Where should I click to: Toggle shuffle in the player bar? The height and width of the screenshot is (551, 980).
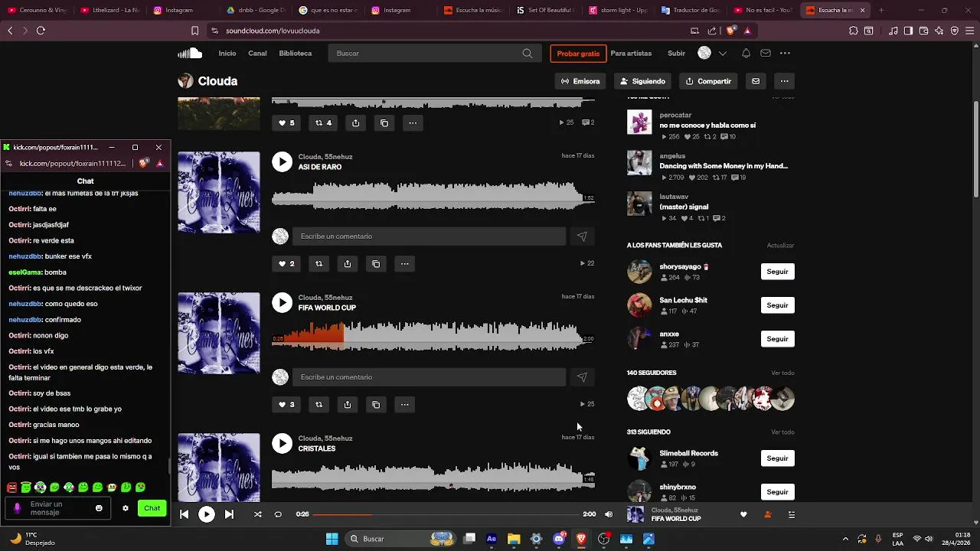click(258, 514)
